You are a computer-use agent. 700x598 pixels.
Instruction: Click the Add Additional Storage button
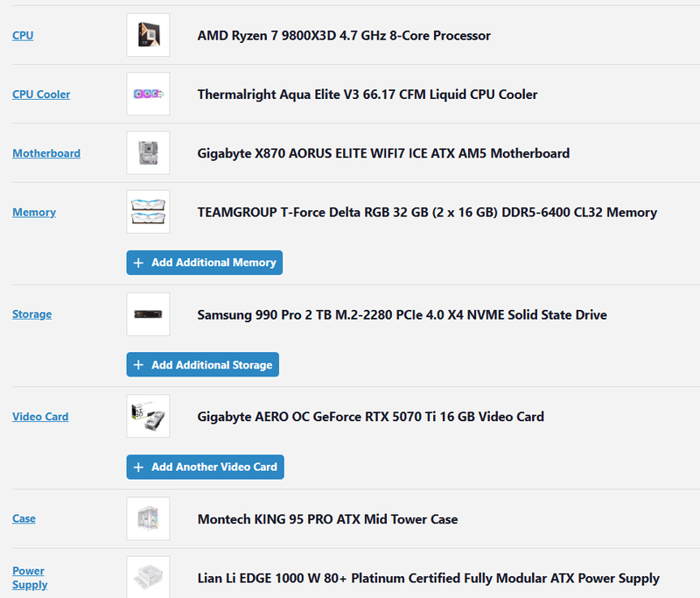pyautogui.click(x=203, y=364)
